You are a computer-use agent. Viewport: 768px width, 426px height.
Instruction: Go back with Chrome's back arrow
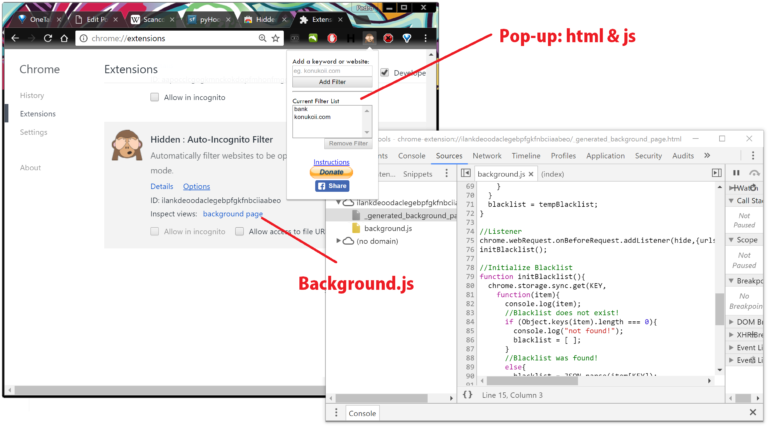pos(15,38)
